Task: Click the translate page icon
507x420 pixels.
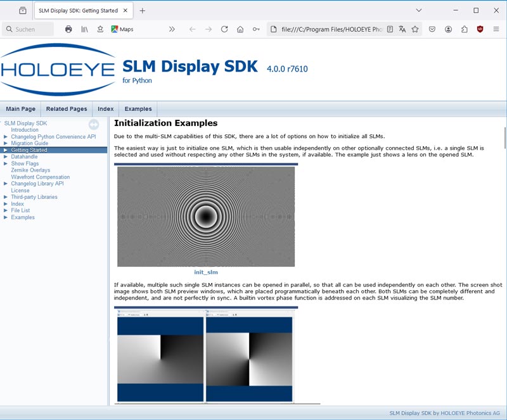Action: click(402, 29)
